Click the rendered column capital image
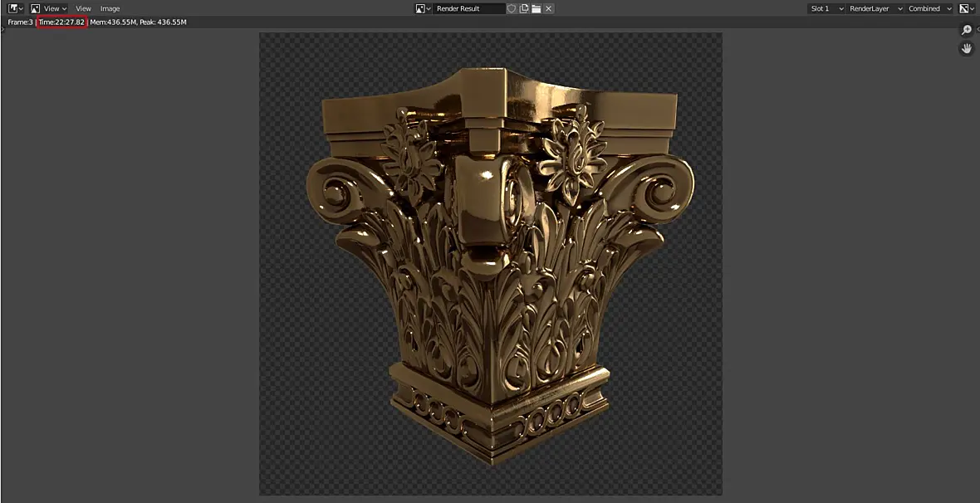Screen dimensions: 980x503 click(x=491, y=264)
